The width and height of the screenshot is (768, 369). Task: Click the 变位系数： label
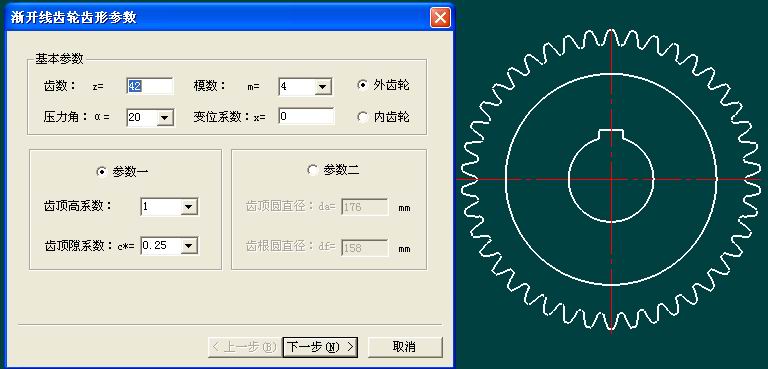[x=223, y=117]
